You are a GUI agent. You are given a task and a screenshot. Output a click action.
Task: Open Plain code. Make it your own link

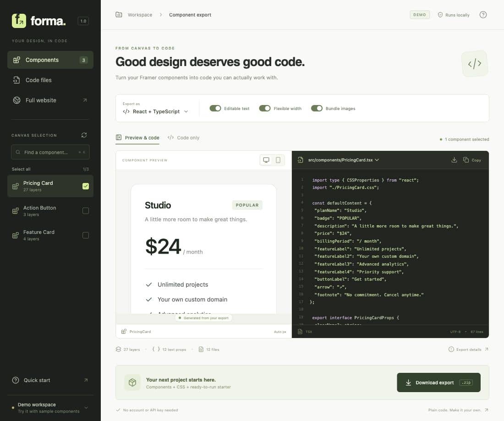pyautogui.click(x=458, y=410)
